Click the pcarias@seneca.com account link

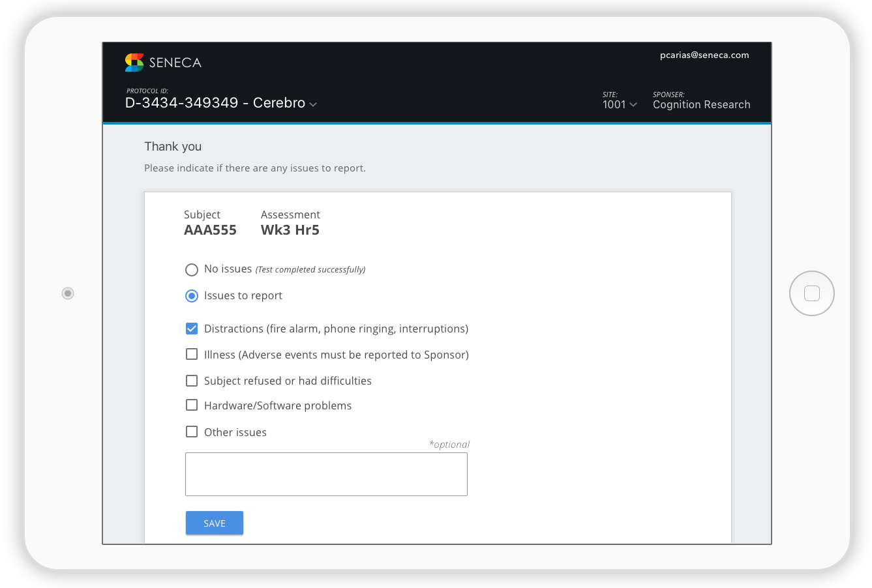pyautogui.click(x=704, y=55)
